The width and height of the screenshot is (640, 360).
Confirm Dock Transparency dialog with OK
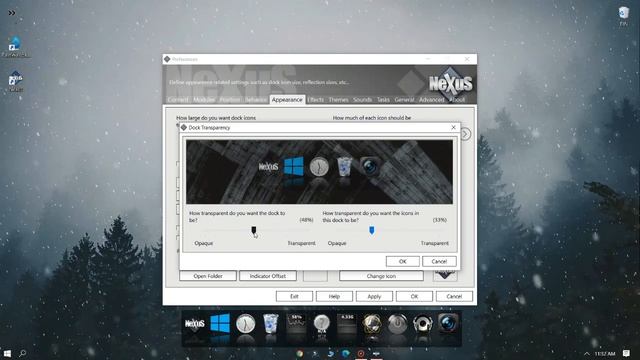pos(402,261)
